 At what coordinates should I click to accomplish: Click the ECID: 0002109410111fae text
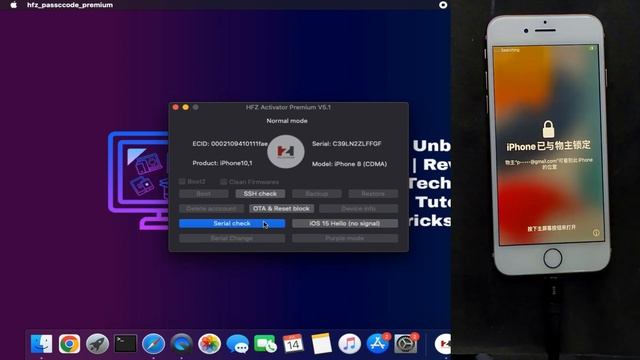[230, 144]
